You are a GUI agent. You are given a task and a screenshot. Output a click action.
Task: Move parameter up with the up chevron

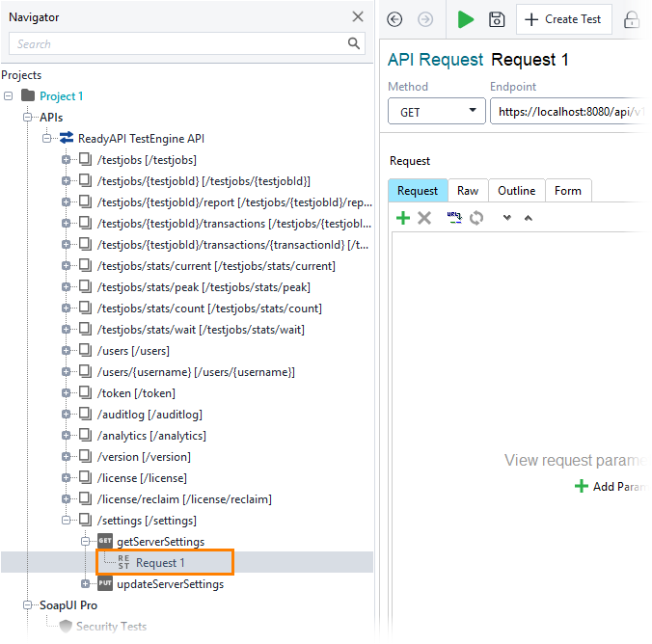[x=529, y=218]
